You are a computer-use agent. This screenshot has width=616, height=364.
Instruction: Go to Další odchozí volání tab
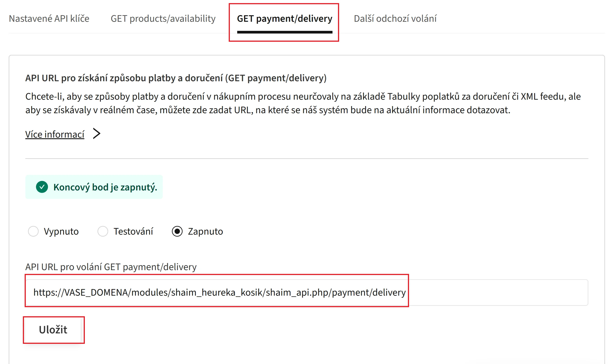coord(395,19)
